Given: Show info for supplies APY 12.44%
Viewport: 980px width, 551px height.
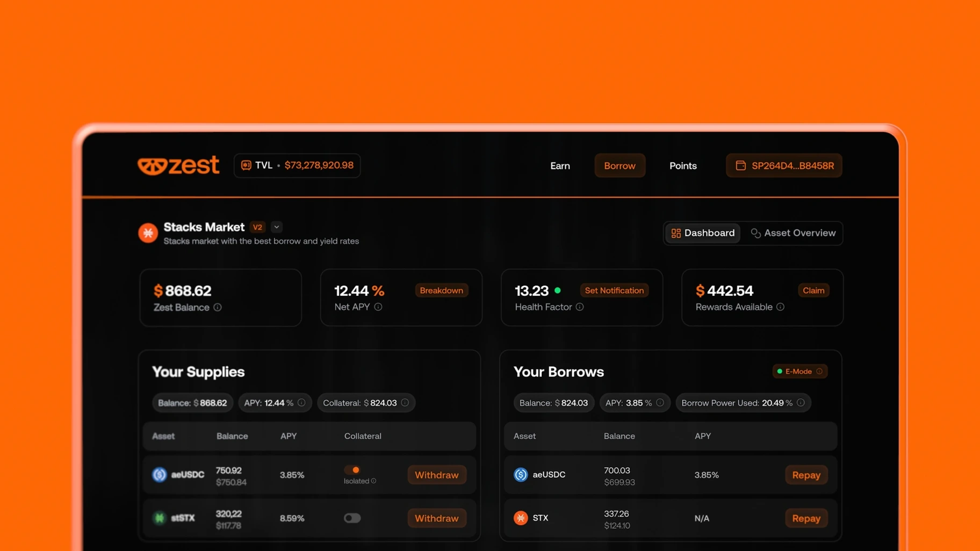Looking at the screenshot, I should coord(301,403).
